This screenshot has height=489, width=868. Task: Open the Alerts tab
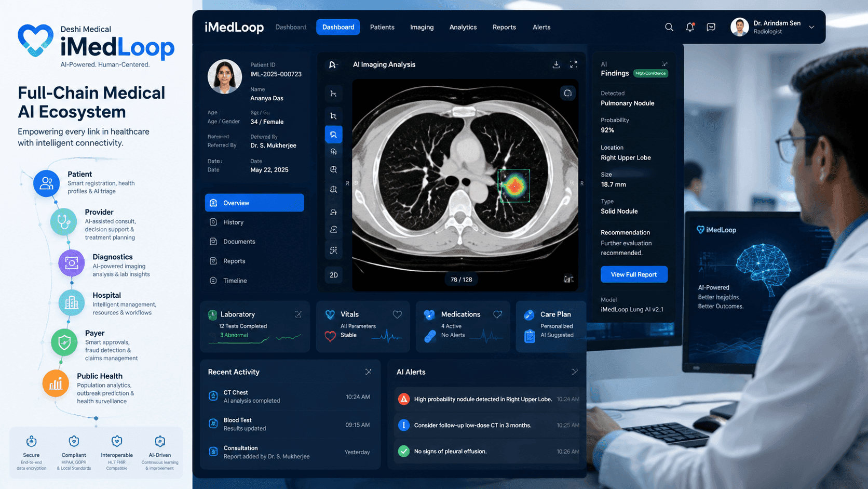(x=541, y=27)
